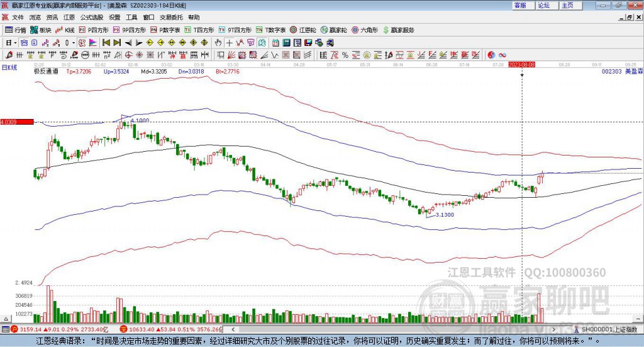Click the red-blue infinity symbol icon
644x347 pixels.
coord(502,55)
